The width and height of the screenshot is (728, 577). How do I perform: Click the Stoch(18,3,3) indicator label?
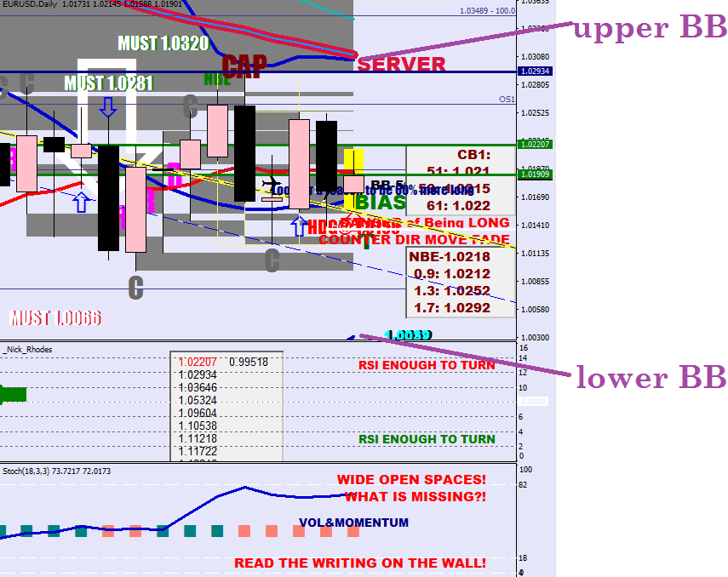tap(56, 471)
